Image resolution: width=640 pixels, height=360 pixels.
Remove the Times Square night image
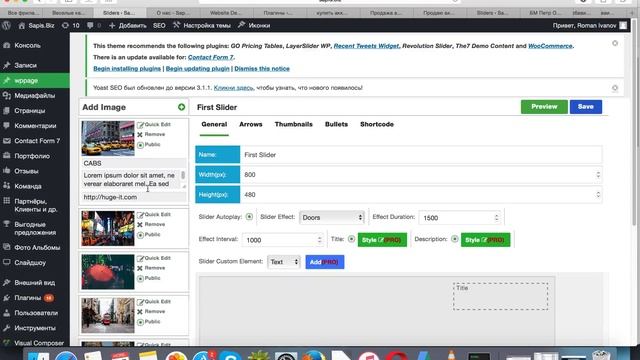coord(151,224)
